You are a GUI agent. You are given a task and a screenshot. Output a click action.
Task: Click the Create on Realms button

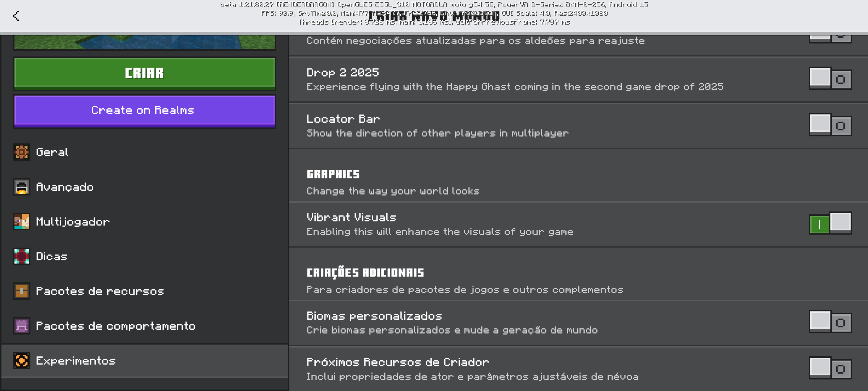tap(145, 110)
